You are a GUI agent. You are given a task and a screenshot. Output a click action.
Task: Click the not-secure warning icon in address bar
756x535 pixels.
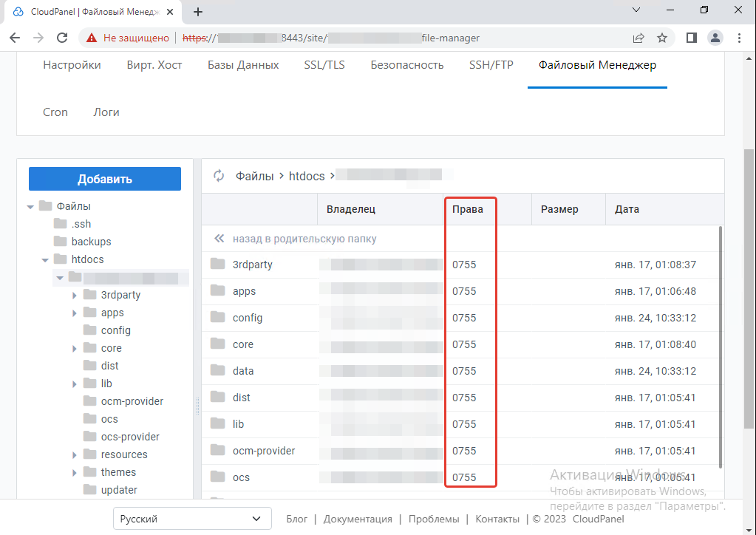point(92,38)
